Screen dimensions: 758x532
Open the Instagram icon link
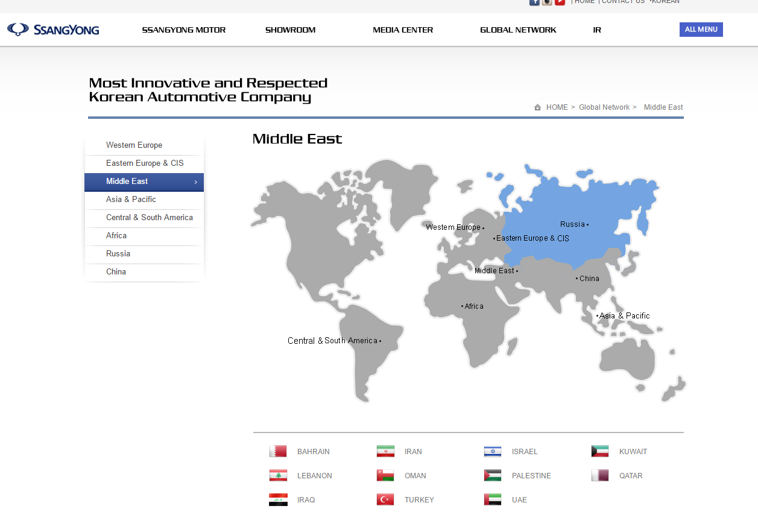point(547,2)
